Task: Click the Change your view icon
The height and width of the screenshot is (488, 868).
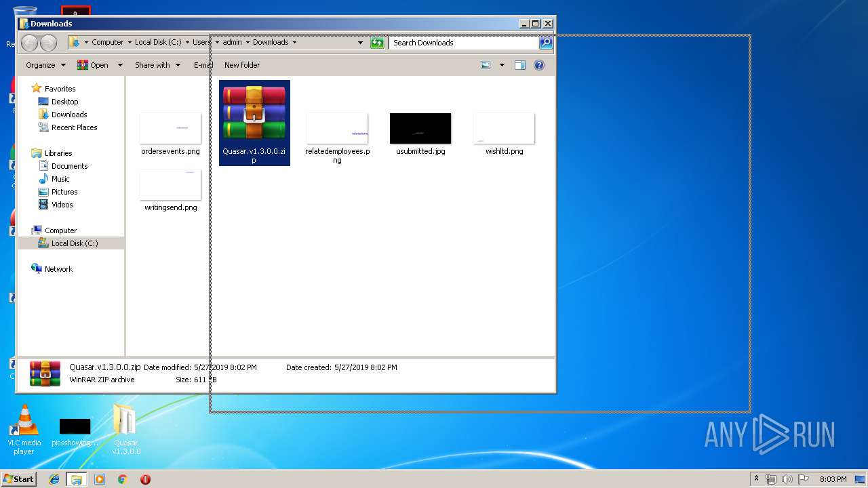Action: (x=486, y=65)
